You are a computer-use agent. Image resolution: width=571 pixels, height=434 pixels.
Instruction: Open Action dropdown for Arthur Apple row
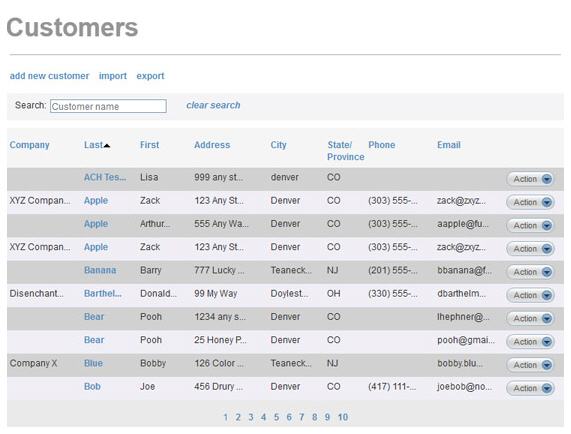click(530, 226)
